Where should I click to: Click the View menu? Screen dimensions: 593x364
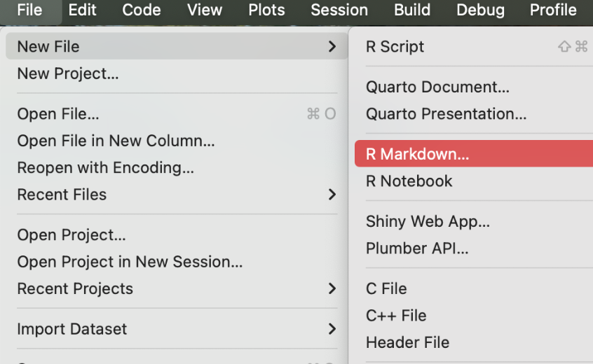click(205, 10)
